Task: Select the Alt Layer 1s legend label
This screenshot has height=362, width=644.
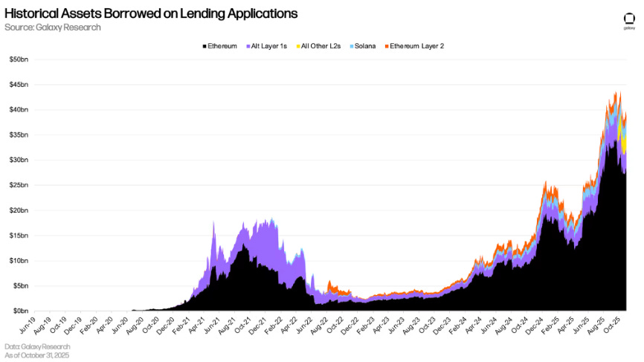Action: tap(269, 46)
